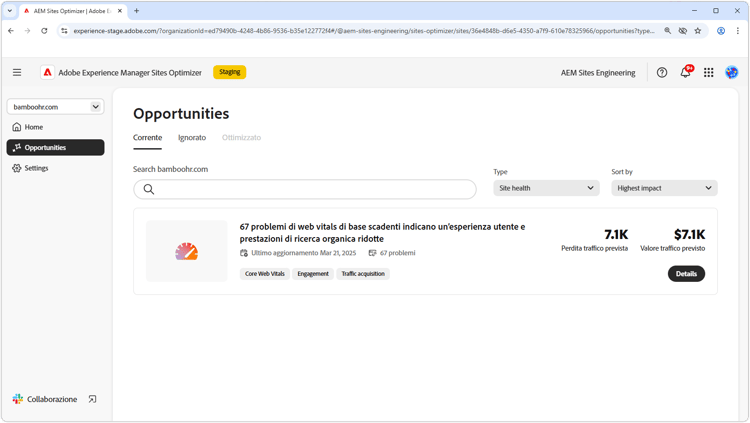
Task: Open the bamboohr.com site selector dropdown
Action: 55,107
